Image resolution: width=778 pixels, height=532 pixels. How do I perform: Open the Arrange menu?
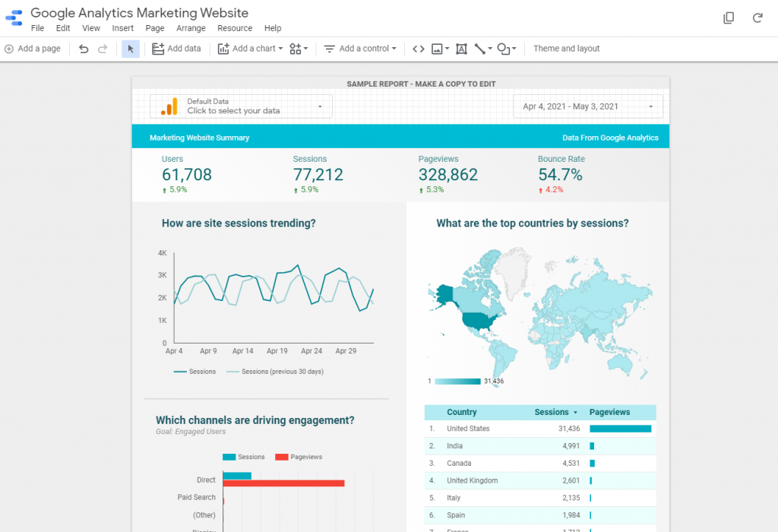click(191, 28)
